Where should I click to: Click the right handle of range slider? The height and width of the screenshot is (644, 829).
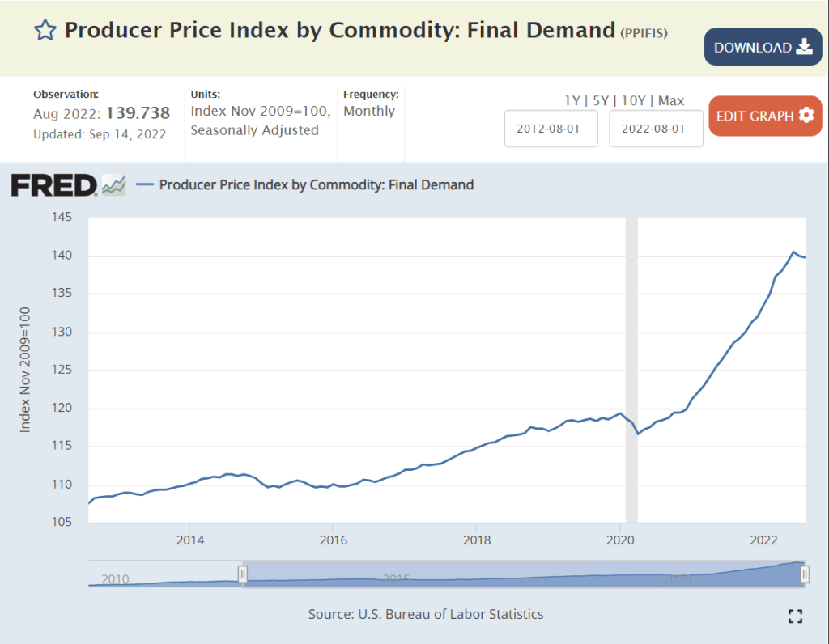[805, 574]
